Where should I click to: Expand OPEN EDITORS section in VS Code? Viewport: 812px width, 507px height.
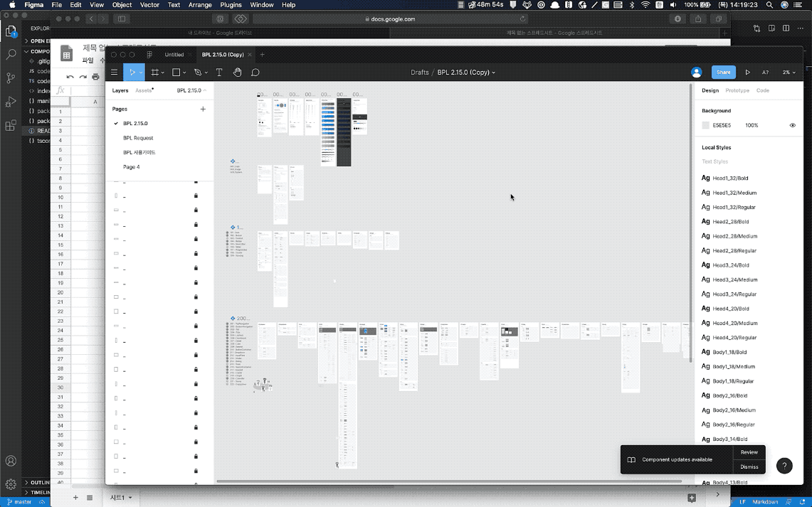[x=26, y=41]
